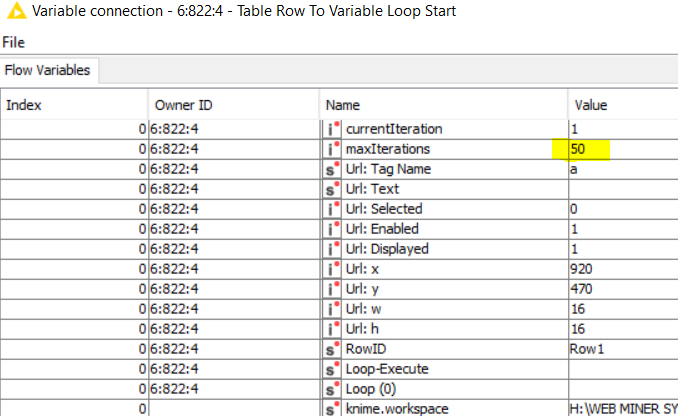The width and height of the screenshot is (678, 416).
Task: Select the Url: x variable name
Action: coord(362,269)
